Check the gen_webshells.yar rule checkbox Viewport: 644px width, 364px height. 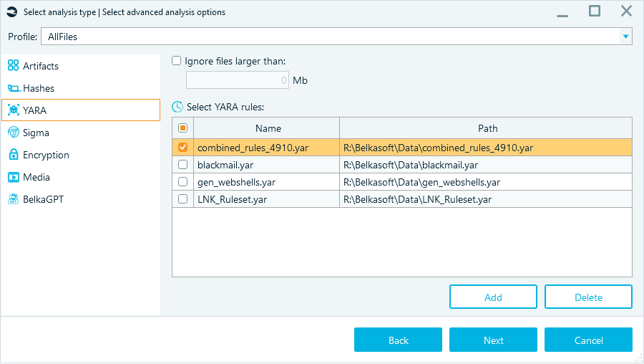[x=182, y=182]
